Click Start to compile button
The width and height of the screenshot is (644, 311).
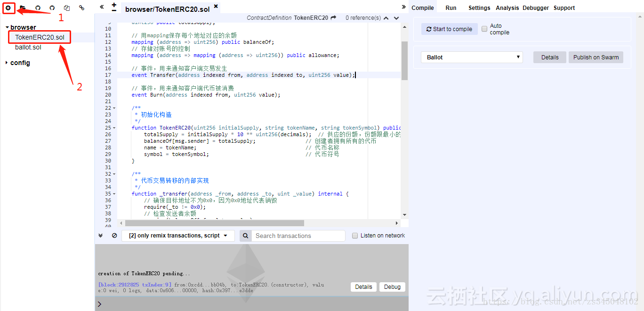point(449,29)
